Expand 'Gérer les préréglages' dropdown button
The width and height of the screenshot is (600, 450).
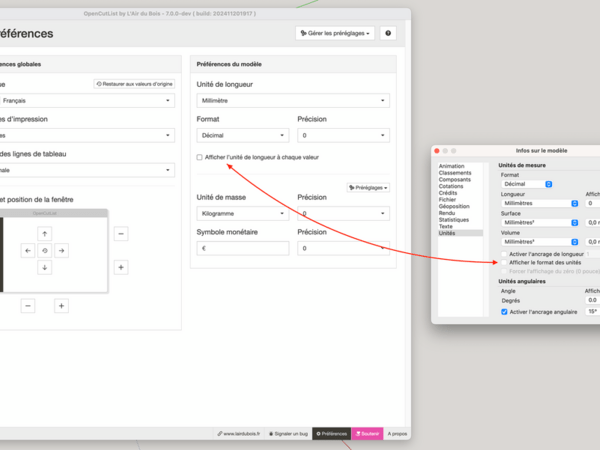[x=335, y=33]
